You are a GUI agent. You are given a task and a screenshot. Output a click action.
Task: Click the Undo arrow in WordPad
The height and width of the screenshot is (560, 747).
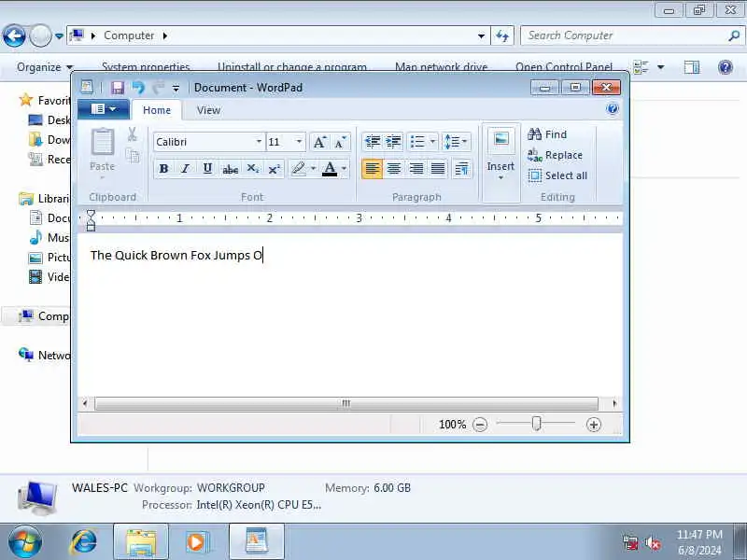click(x=138, y=88)
